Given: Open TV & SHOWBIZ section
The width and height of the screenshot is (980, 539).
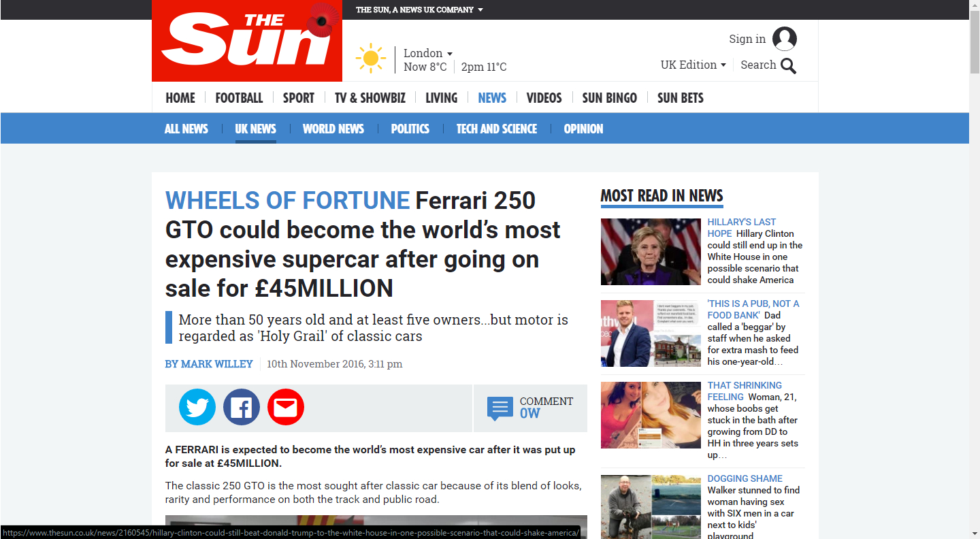Looking at the screenshot, I should coord(370,98).
